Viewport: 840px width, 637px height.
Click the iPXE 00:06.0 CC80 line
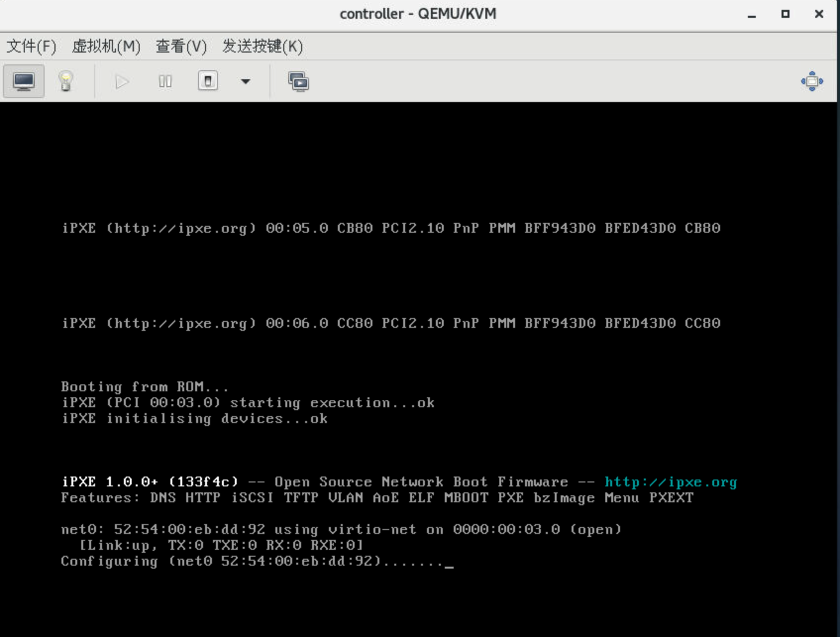tap(391, 323)
